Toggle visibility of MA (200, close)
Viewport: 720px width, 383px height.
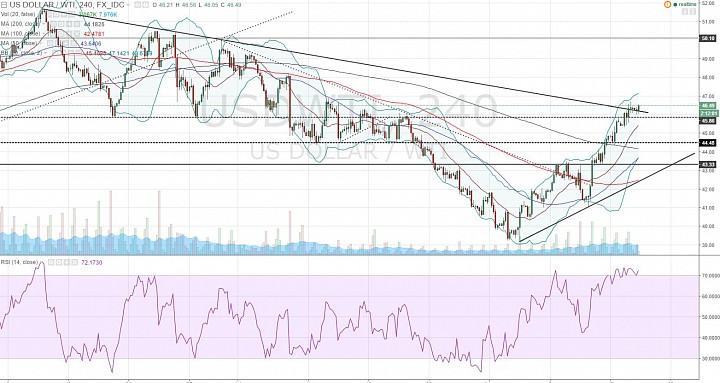53,24
